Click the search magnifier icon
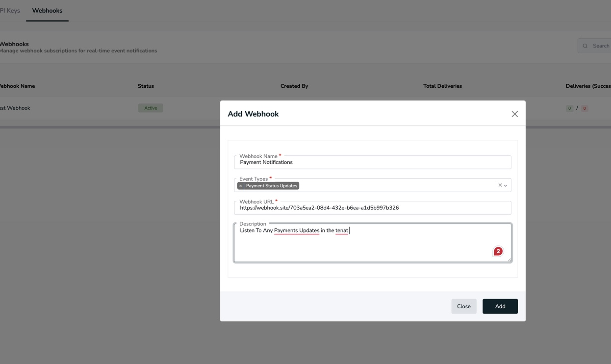The width and height of the screenshot is (611, 364). [x=585, y=46]
